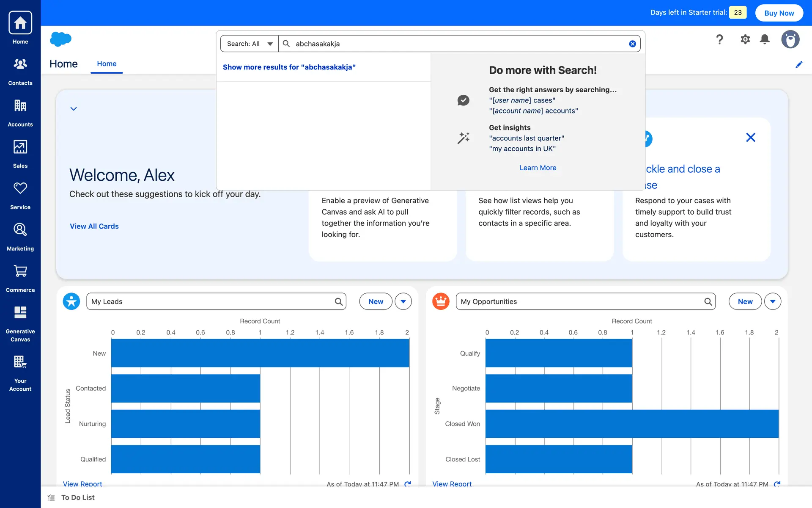
Task: Click into the My Leads search field
Action: 211,301
